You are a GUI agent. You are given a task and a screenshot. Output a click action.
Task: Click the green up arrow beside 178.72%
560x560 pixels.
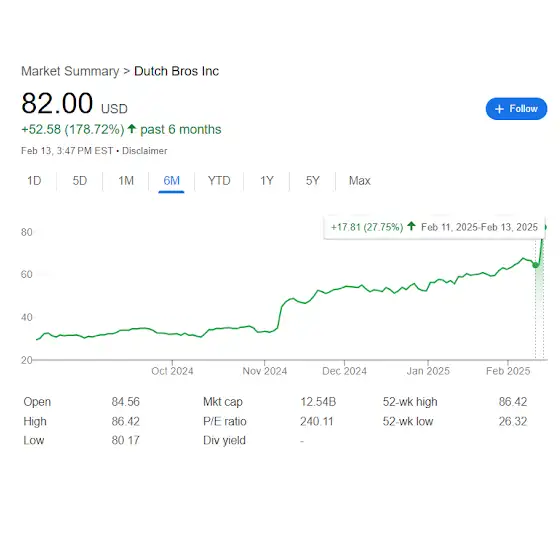[x=132, y=129]
